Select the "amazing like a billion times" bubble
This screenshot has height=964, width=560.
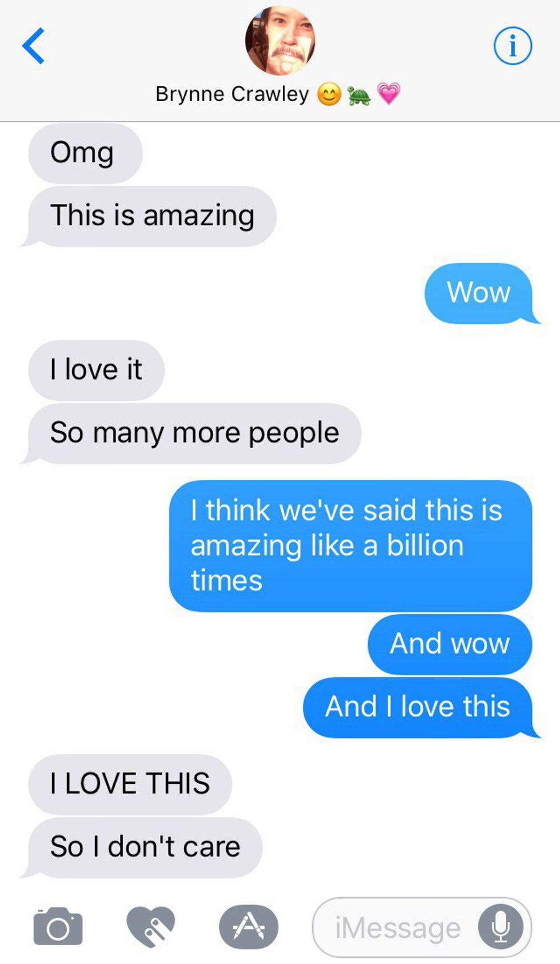[350, 546]
